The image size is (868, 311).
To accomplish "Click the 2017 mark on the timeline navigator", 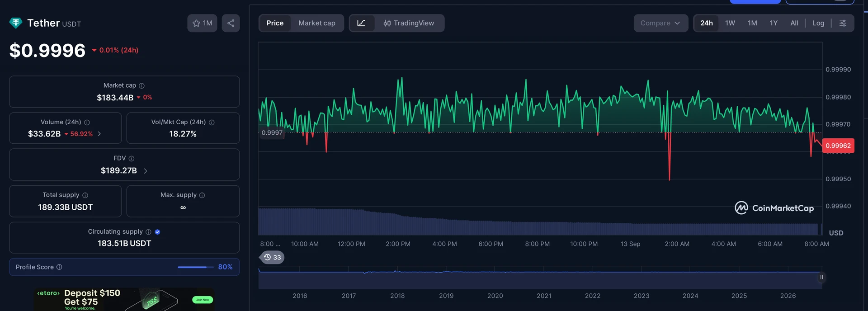I will point(349,296).
